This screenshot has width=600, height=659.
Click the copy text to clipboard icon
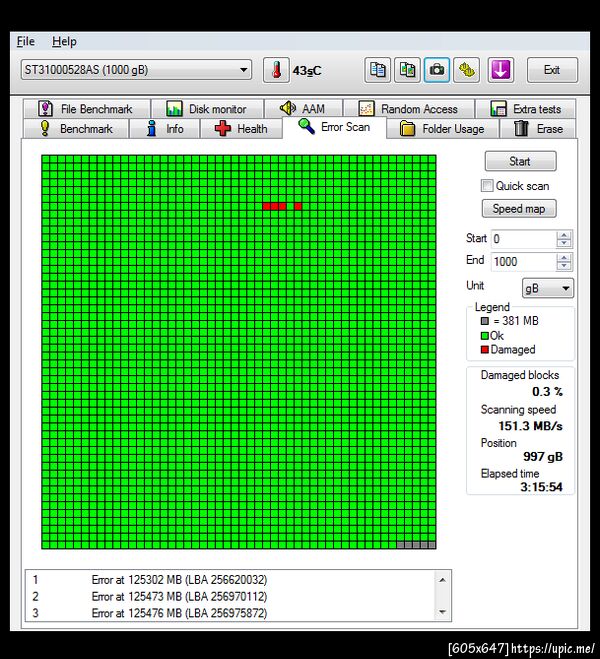click(x=377, y=70)
